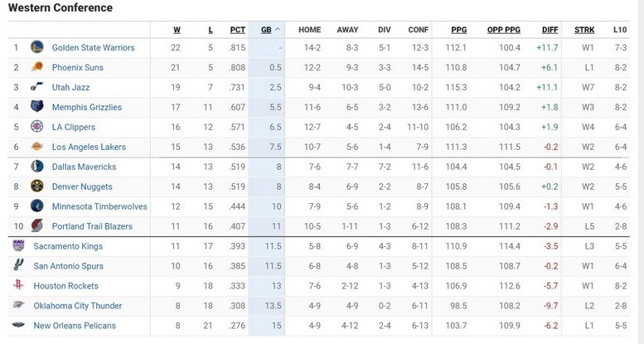Open the Oklahoma City Thunder team link

[76, 306]
